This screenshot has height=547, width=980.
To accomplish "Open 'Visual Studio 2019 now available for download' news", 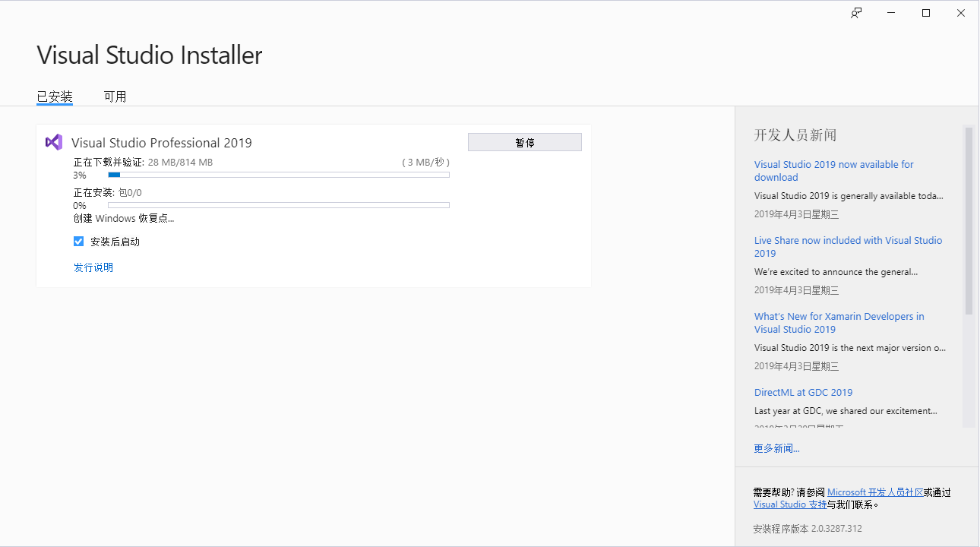I will coord(834,171).
